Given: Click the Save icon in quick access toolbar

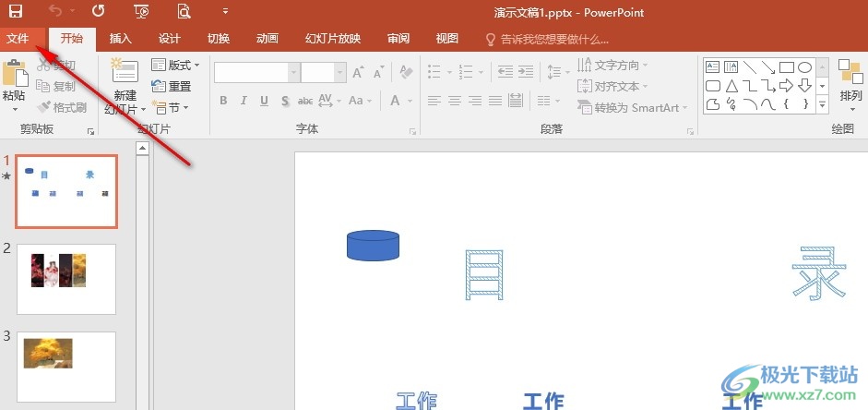Looking at the screenshot, I should [16, 12].
